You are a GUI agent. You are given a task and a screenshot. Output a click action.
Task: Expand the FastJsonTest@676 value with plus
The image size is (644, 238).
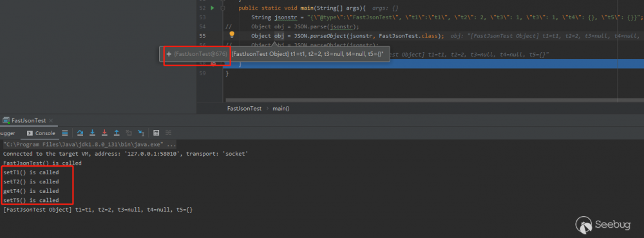click(x=169, y=54)
